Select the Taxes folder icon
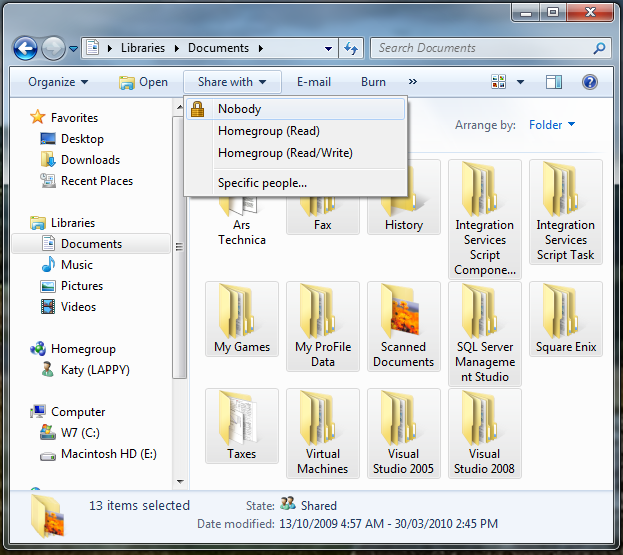The width and height of the screenshot is (623, 555). pyautogui.click(x=241, y=419)
